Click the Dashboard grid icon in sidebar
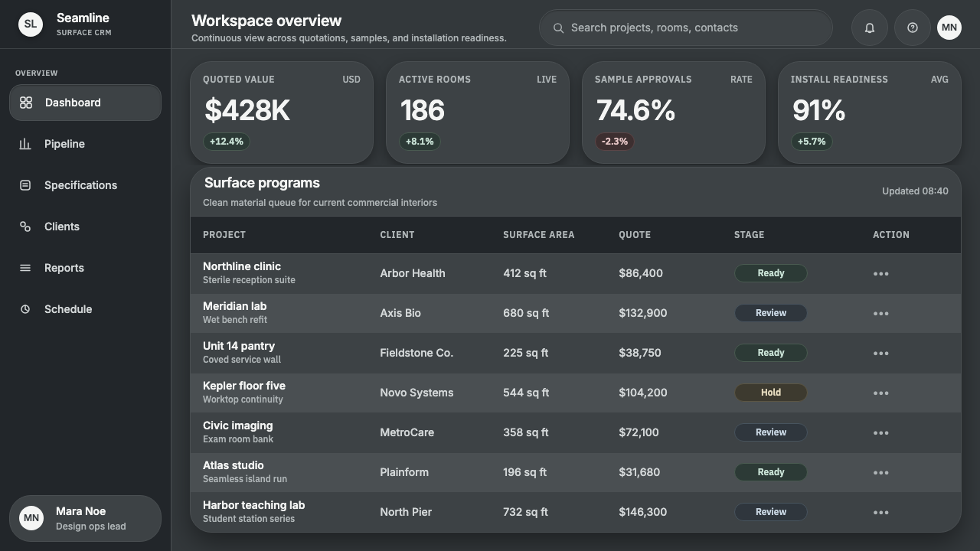The image size is (980, 551). [x=26, y=103]
